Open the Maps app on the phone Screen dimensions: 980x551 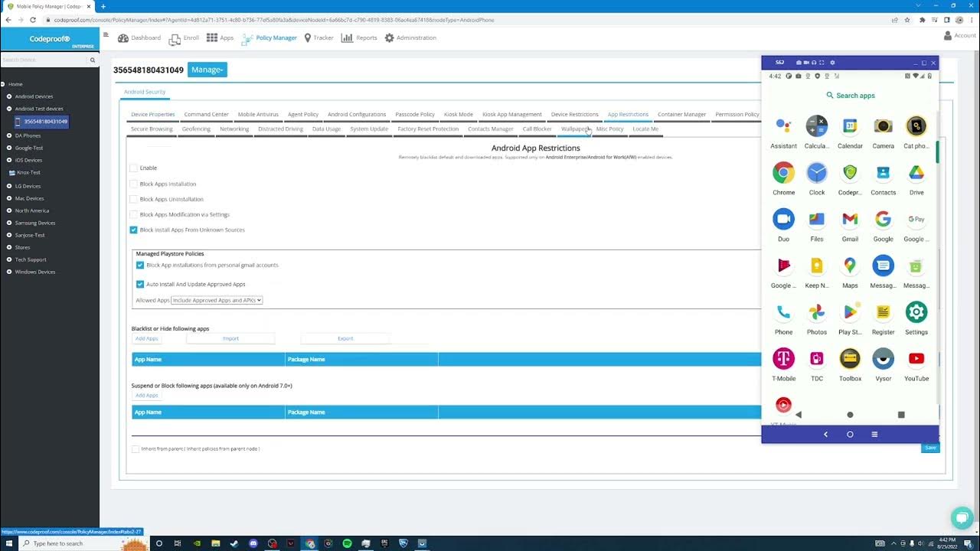850,266
